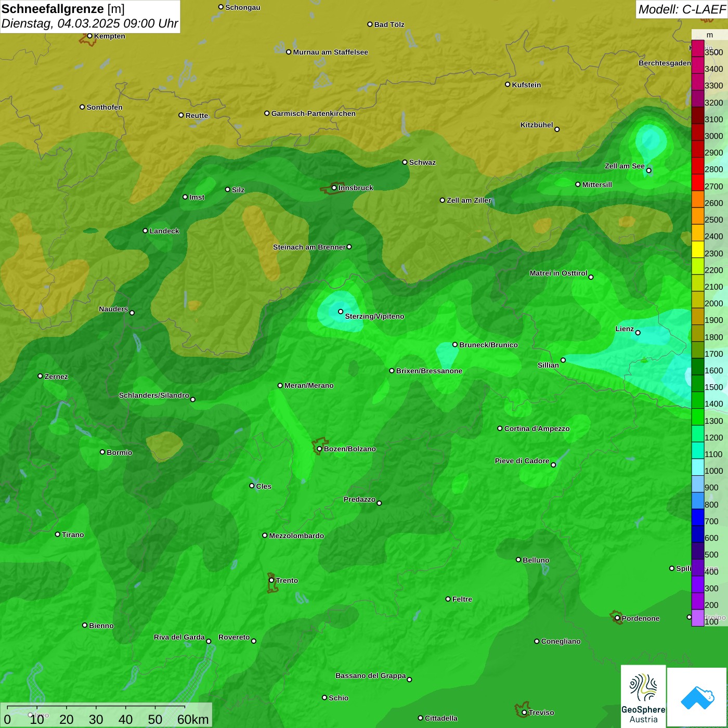Select the 700 m blue legend color
This screenshot has height=728, width=728.
[697, 517]
